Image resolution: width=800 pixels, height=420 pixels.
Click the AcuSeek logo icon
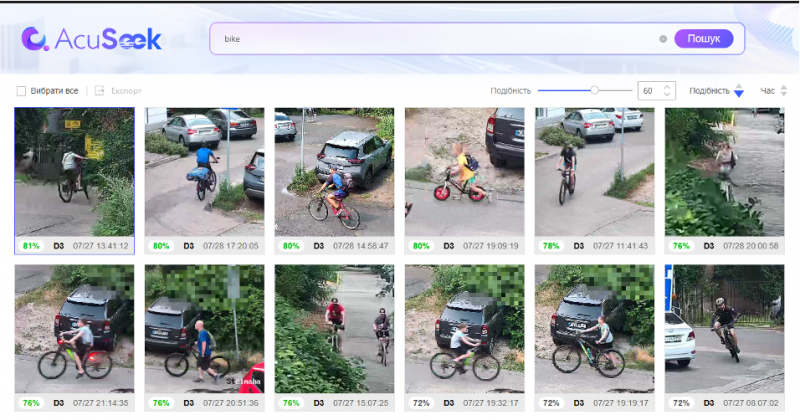click(35, 39)
